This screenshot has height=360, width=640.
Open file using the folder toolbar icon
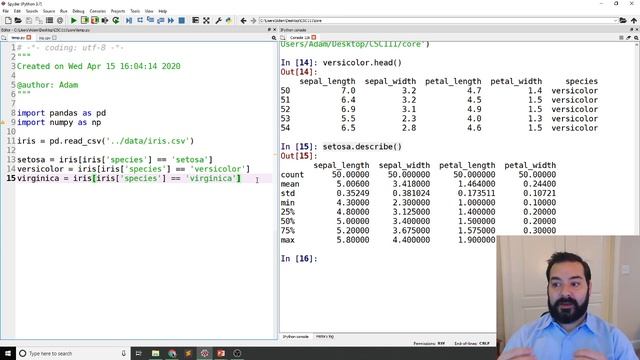click(18, 20)
